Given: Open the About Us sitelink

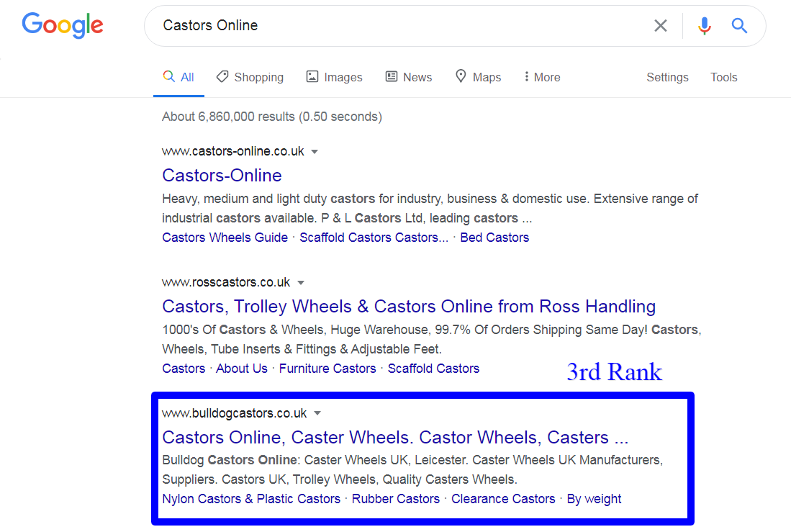Looking at the screenshot, I should click(242, 369).
